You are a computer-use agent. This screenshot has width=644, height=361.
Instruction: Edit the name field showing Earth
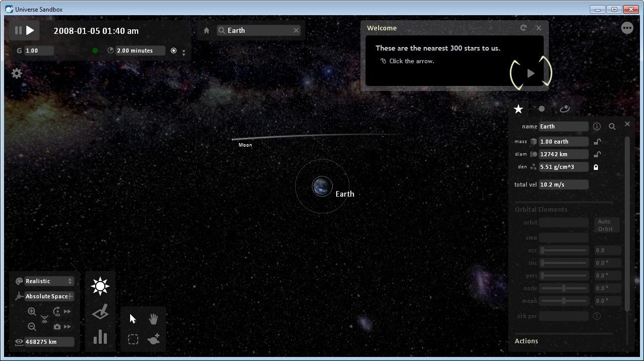pos(563,126)
